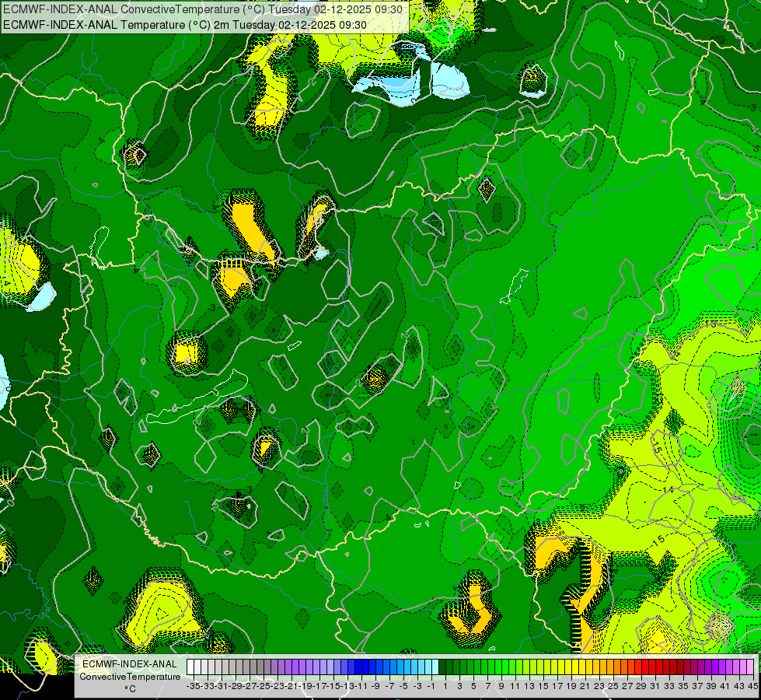Click the 25 legend tick label
This screenshot has width=761, height=700.
pyautogui.click(x=613, y=687)
